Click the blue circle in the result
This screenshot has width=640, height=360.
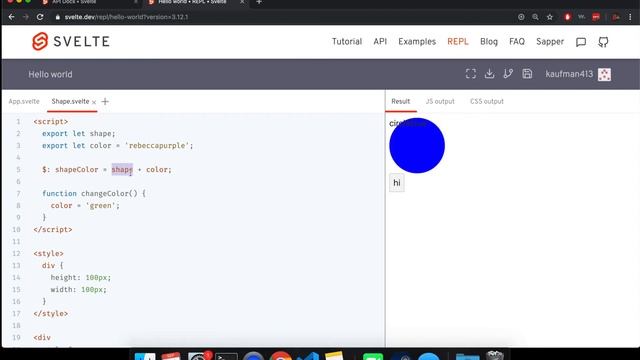417,146
